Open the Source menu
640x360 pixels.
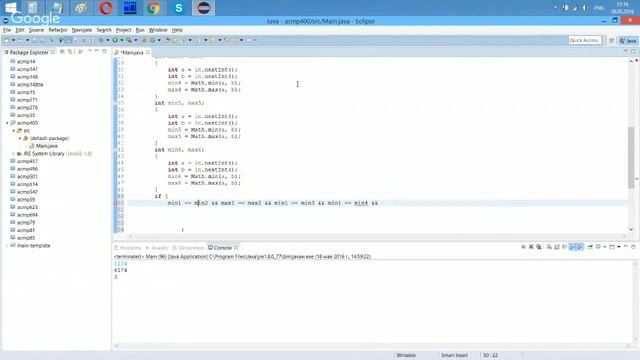point(36,30)
